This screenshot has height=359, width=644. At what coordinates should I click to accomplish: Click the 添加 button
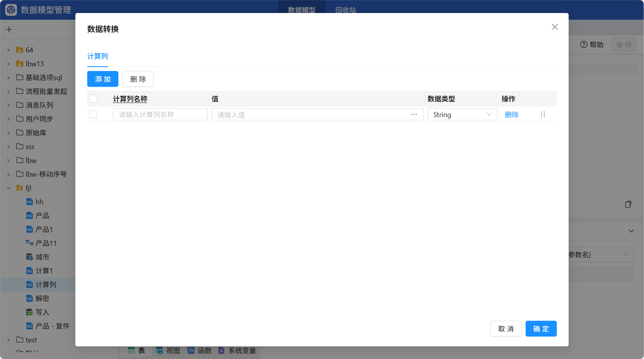(103, 79)
